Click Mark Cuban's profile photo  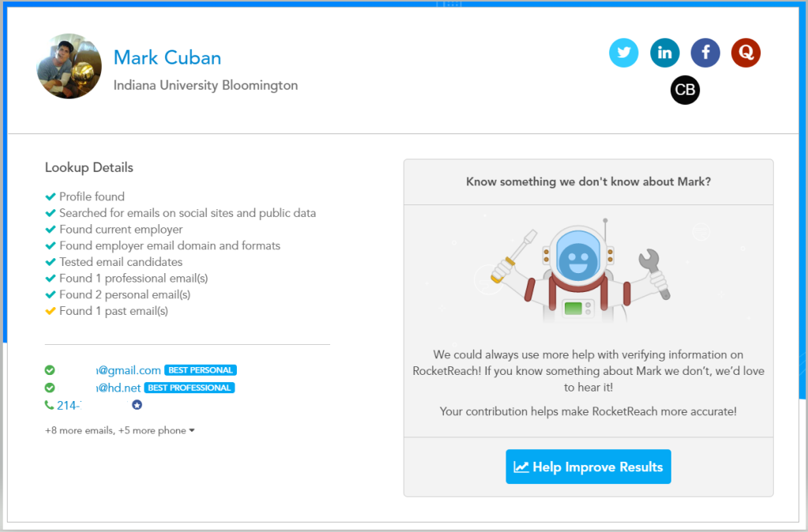coord(69,66)
